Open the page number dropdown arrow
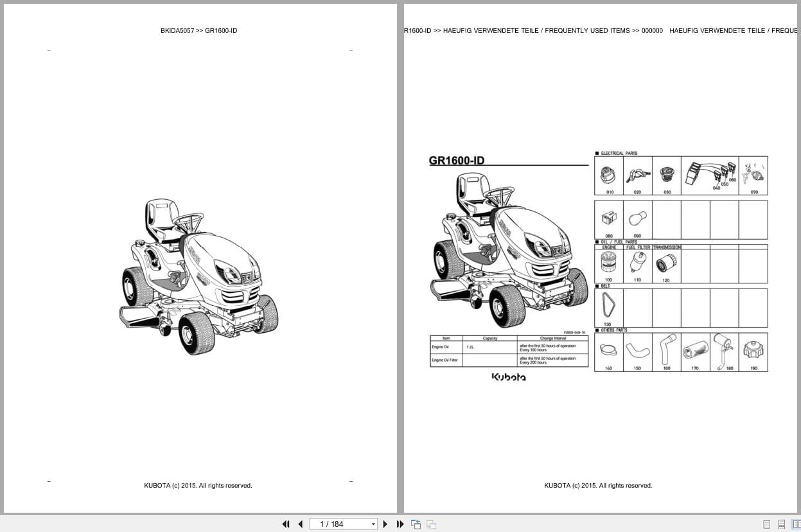 373,524
